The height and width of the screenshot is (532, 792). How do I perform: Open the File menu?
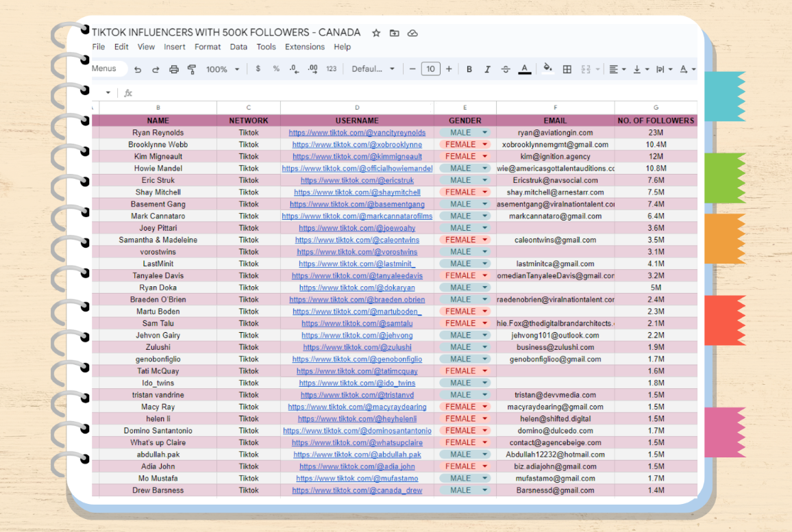point(99,47)
